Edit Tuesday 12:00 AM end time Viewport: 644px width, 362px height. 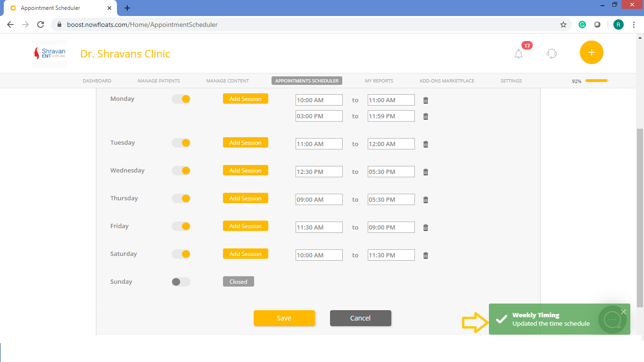(x=391, y=144)
